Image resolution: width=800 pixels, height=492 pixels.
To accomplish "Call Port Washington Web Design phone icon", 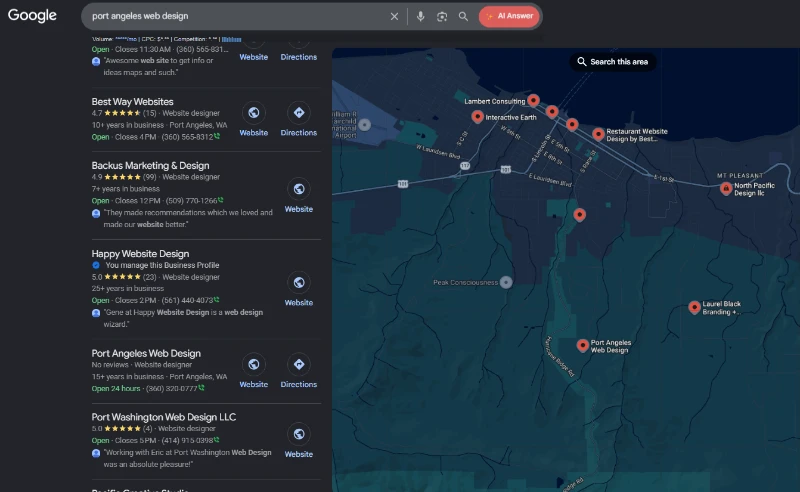I will [x=217, y=439].
